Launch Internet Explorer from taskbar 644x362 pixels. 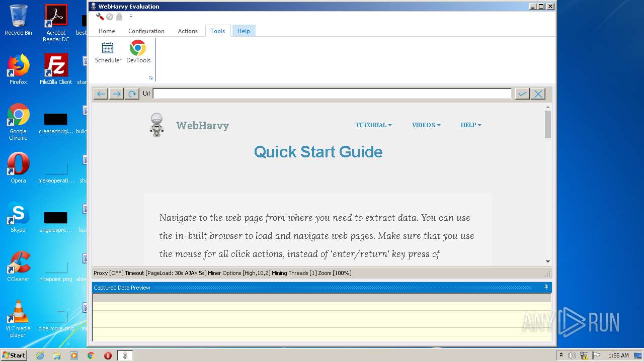(40, 355)
